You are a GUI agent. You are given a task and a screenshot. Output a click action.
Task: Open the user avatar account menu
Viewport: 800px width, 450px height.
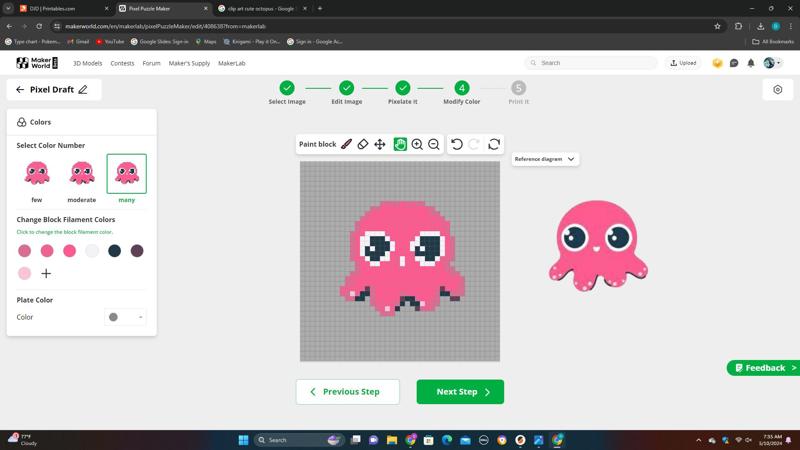point(771,63)
